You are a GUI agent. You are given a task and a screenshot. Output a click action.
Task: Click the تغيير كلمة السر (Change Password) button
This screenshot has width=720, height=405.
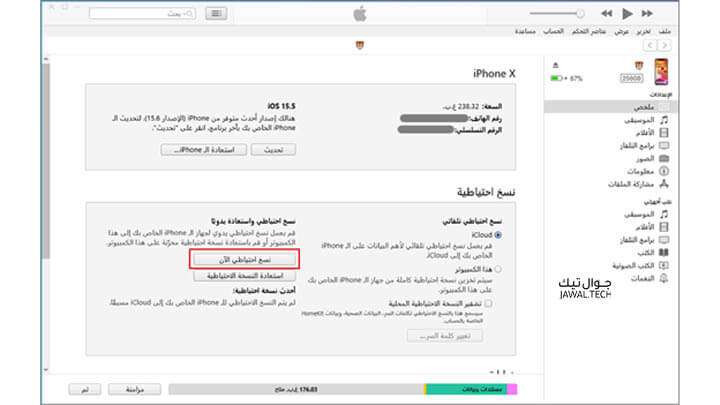point(444,336)
